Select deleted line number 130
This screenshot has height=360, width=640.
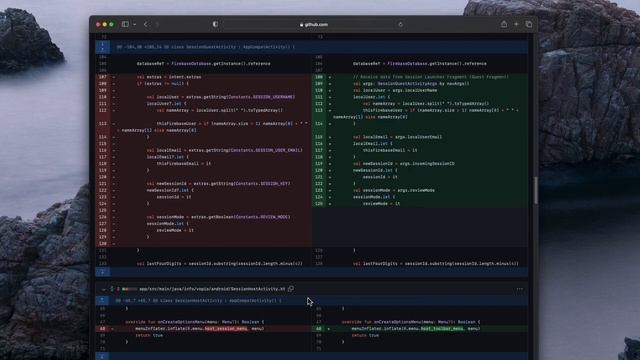coord(102,244)
